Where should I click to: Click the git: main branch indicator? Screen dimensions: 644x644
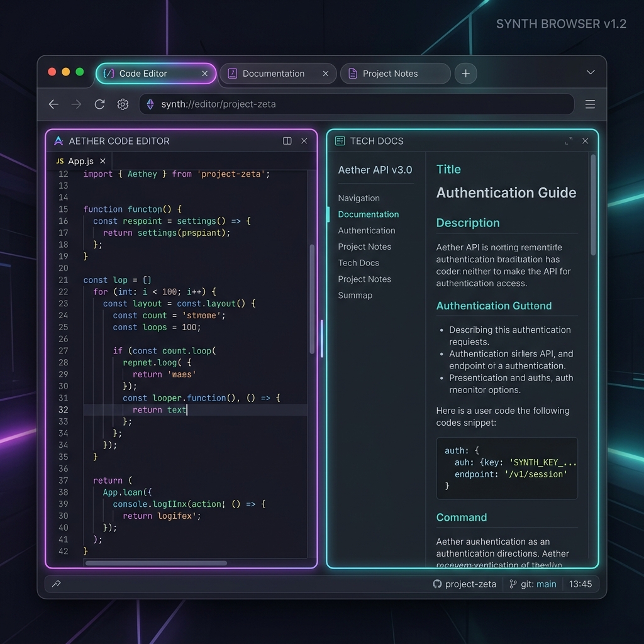pos(533,584)
